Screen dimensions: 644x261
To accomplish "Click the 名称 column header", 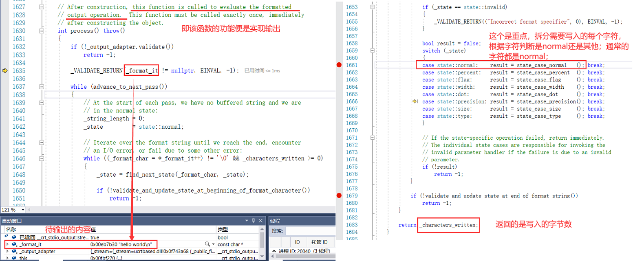I will [x=11, y=230].
